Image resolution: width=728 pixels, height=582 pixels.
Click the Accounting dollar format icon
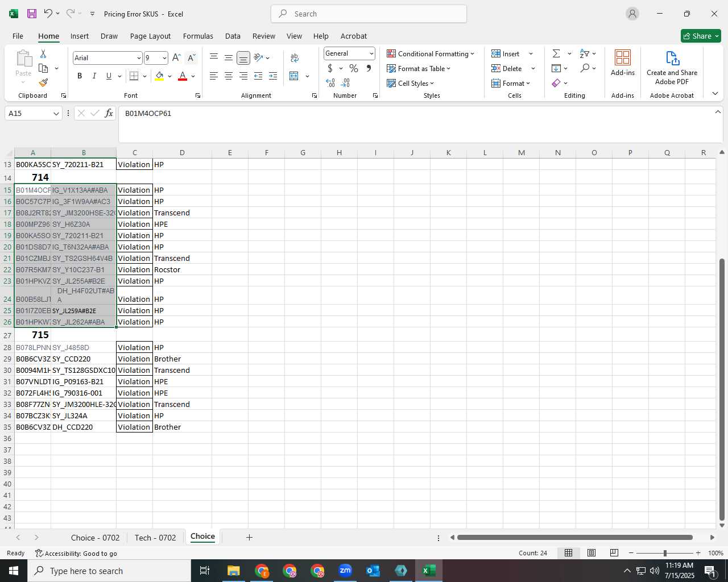pos(330,68)
